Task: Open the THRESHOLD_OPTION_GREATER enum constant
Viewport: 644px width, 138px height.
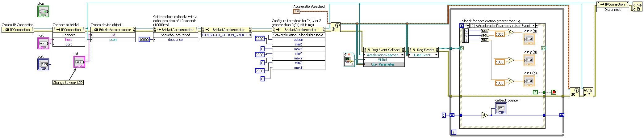Action: click(226, 35)
